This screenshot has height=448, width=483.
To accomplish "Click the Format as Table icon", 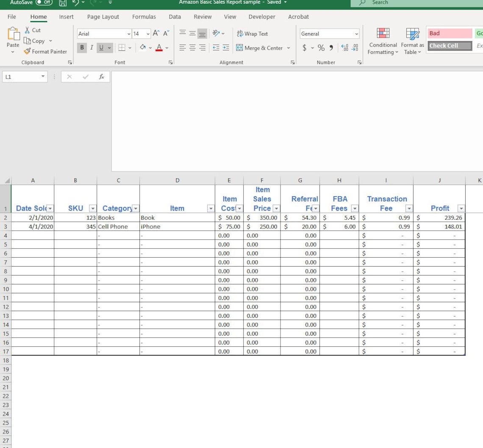I will coord(411,41).
